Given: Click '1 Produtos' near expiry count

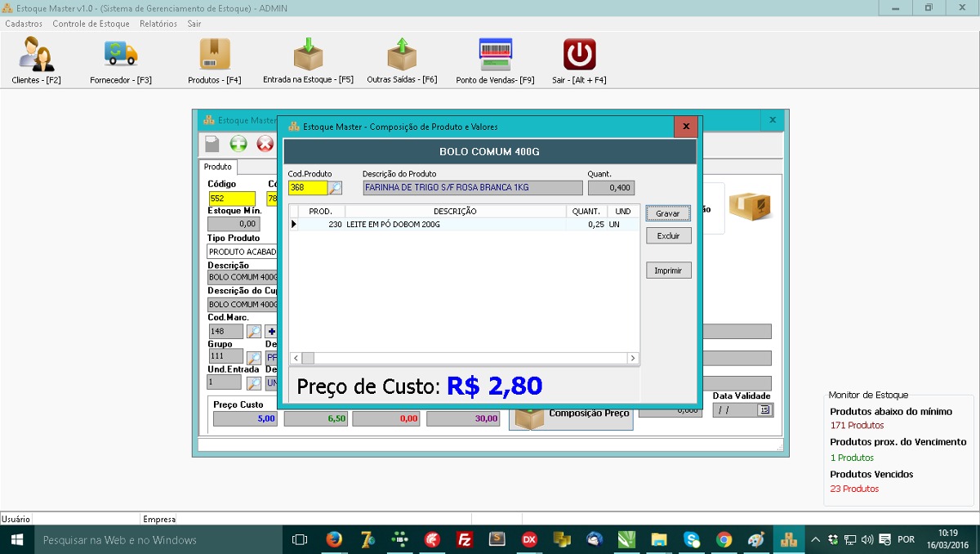Looking at the screenshot, I should coord(852,458).
